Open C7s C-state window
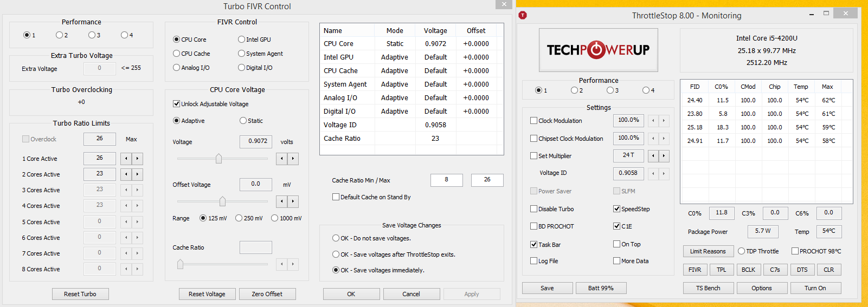Screen dimensions: 868x307 pos(775,270)
